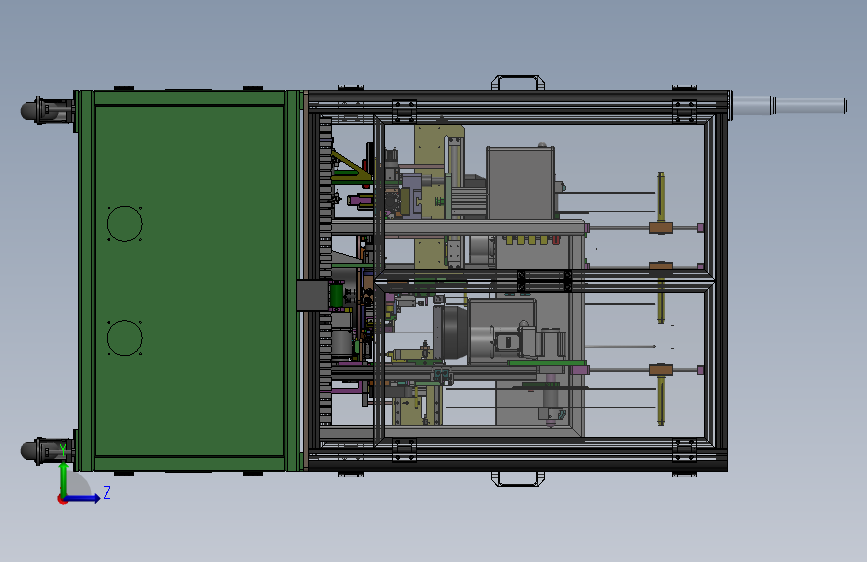Select the gray cylinder rod at top right
The width and height of the screenshot is (867, 562).
[x=789, y=105]
